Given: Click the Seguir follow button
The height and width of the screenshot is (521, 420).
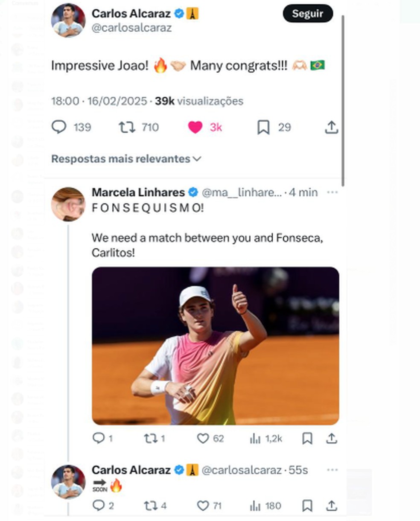Looking at the screenshot, I should tap(307, 14).
